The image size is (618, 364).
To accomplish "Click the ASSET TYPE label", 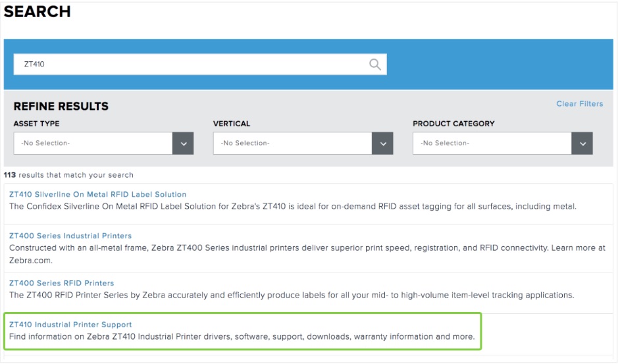I will pos(37,124).
